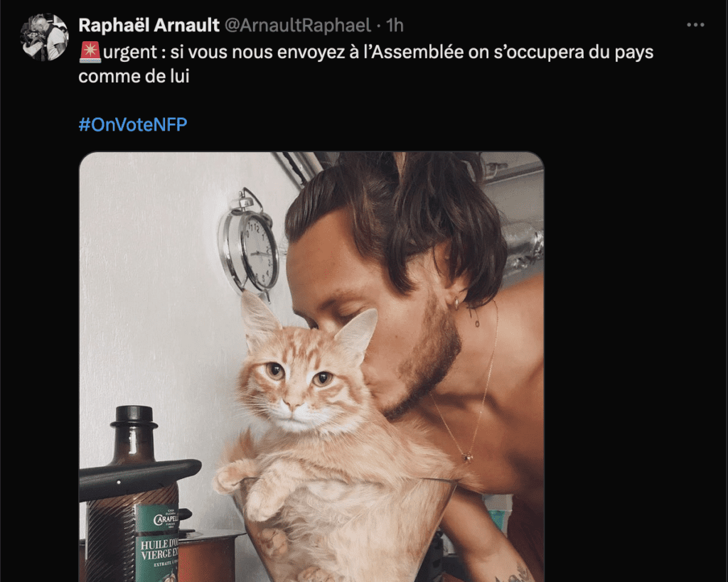This screenshot has width=728, height=582.
Task: Open the Raphaël Arnault display name link
Action: [149, 25]
